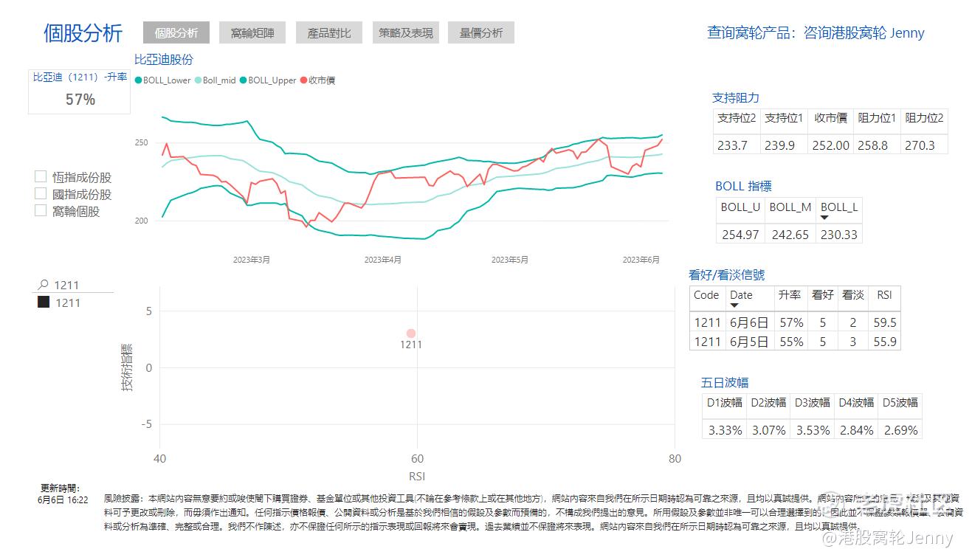Select the 策略及表現 tab
The width and height of the screenshot is (972, 560).
[406, 32]
